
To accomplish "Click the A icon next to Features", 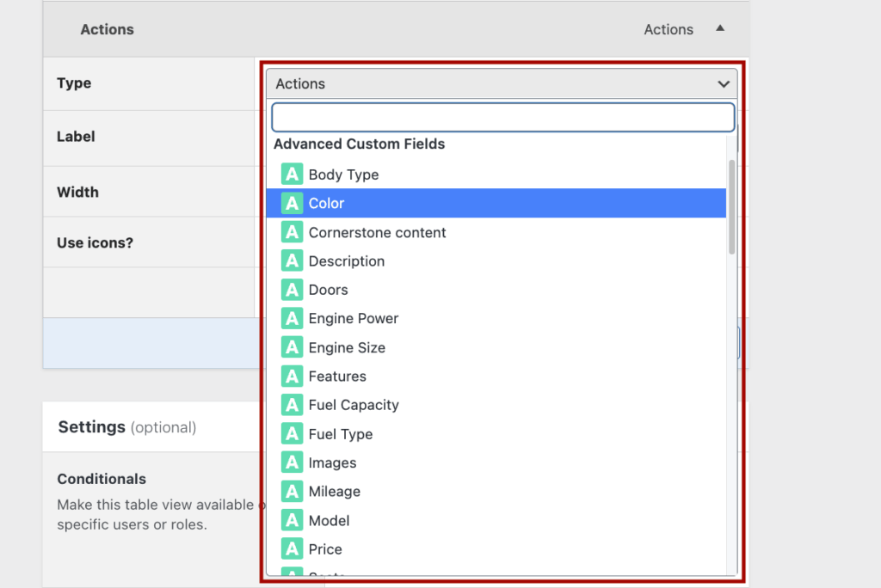I will pyautogui.click(x=292, y=376).
